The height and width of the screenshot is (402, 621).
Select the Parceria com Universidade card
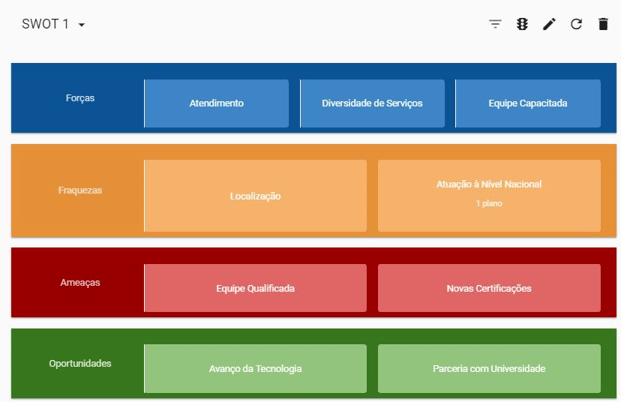tap(489, 369)
